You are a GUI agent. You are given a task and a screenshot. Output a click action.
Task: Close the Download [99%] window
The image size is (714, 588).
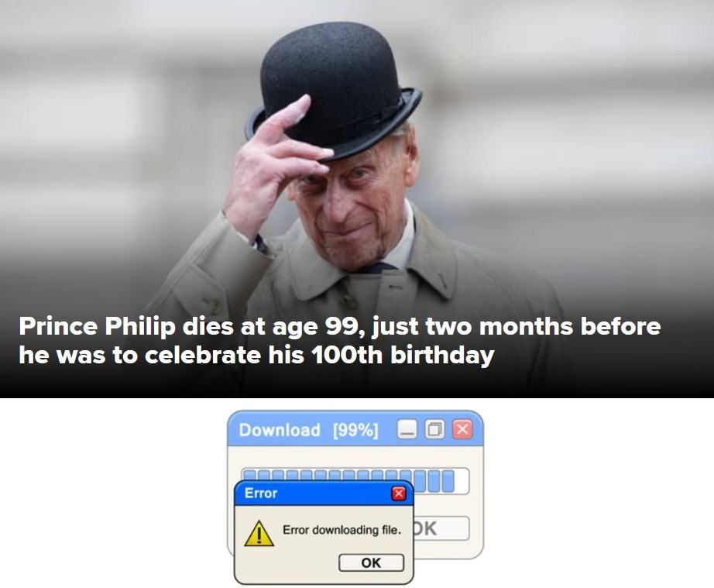(462, 429)
